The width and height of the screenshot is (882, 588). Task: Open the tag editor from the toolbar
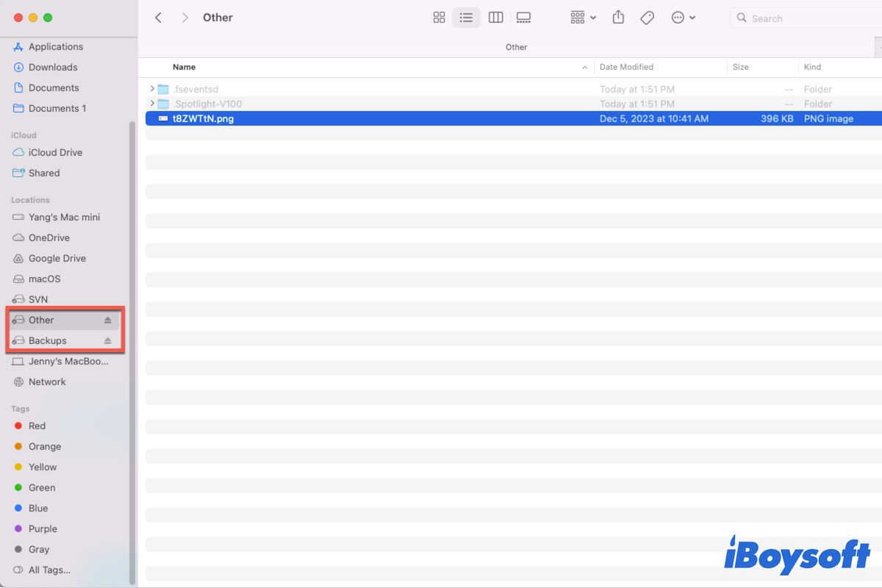point(647,17)
